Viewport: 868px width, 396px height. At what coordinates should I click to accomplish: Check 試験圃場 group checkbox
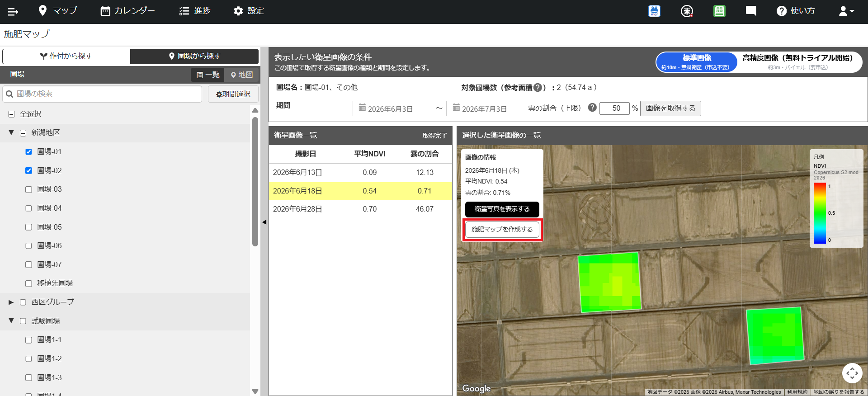[23, 321]
